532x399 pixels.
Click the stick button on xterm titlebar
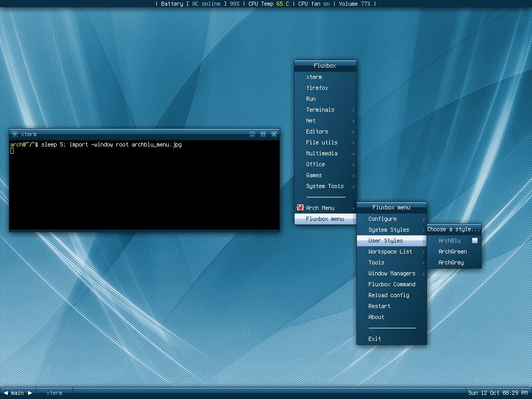pos(15,134)
